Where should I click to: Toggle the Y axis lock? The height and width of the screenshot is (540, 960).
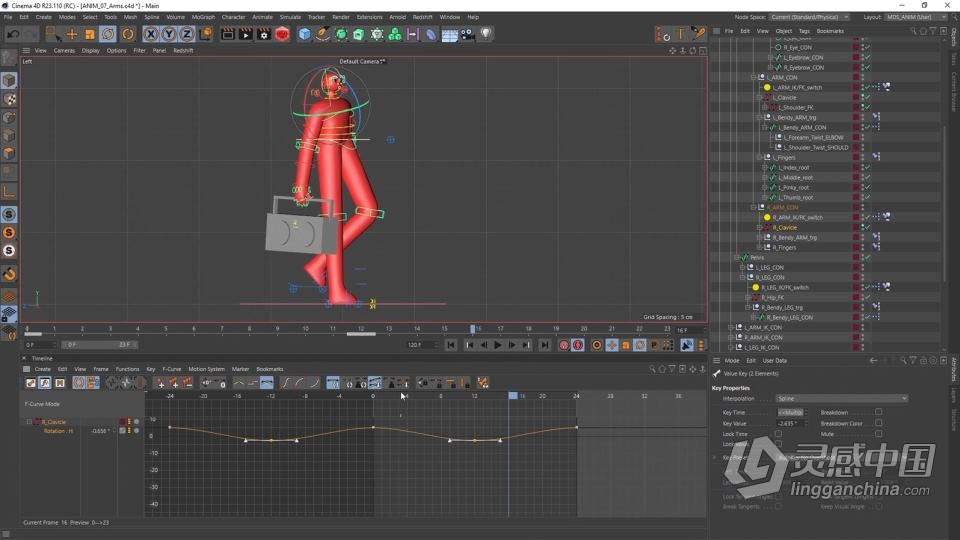[x=168, y=34]
